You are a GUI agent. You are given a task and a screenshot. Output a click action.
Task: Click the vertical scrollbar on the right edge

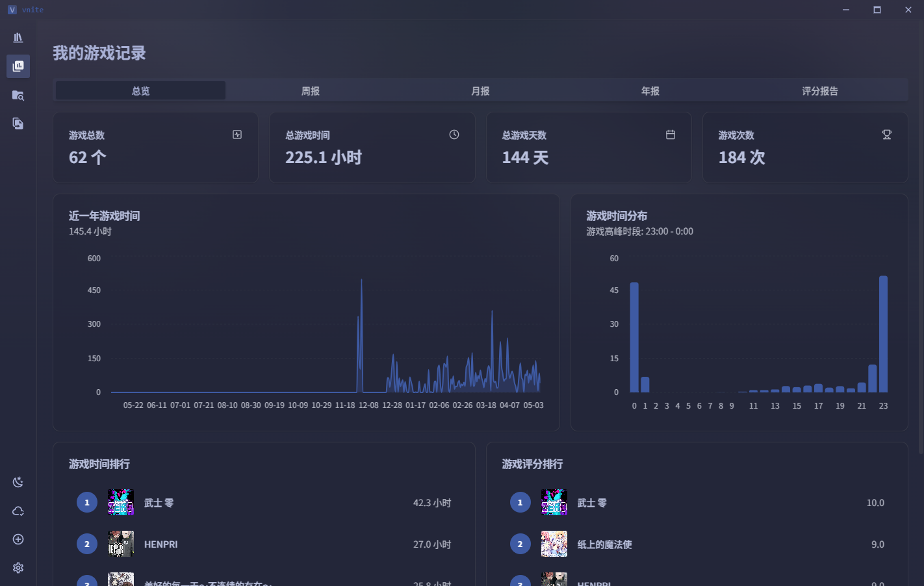pos(921,237)
